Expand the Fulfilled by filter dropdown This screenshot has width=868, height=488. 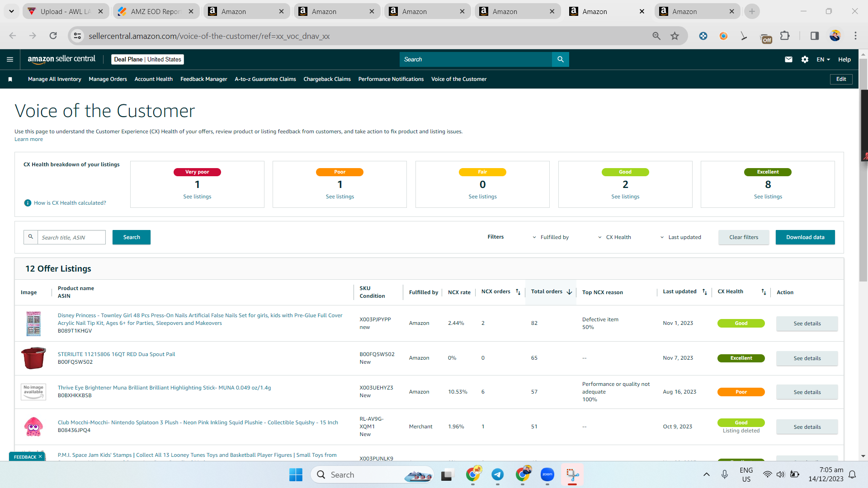point(551,237)
